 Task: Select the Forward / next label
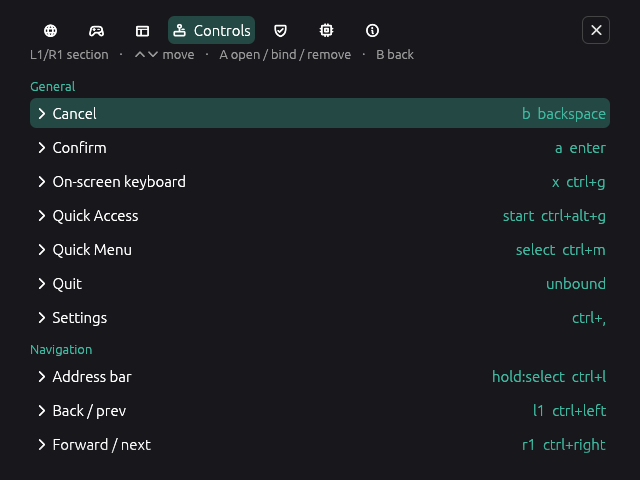(102, 444)
